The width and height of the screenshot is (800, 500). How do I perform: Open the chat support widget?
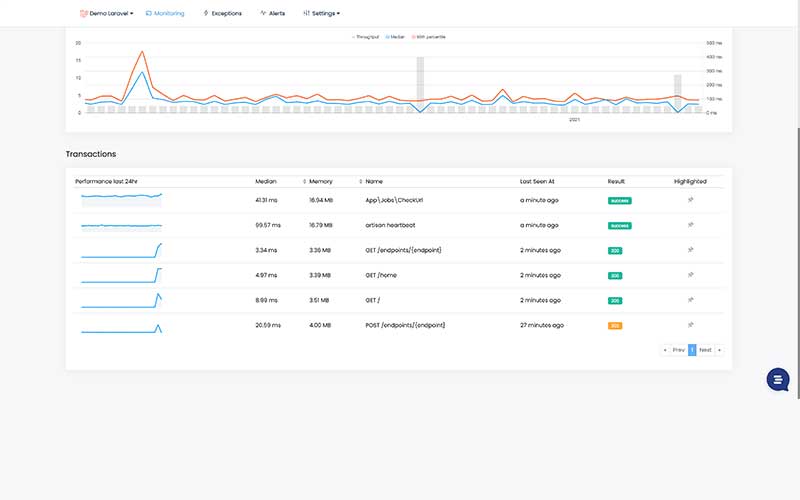click(x=778, y=380)
